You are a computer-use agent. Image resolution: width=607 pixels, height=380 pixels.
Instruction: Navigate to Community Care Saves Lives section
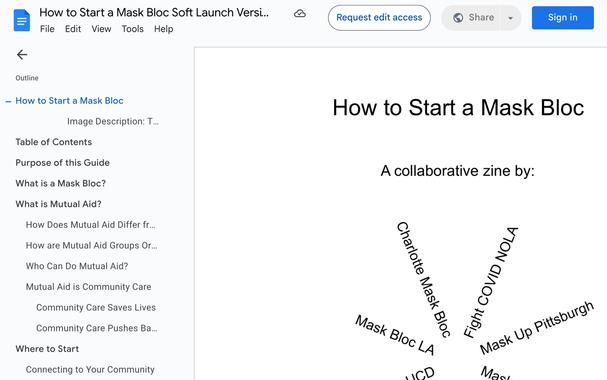point(96,308)
